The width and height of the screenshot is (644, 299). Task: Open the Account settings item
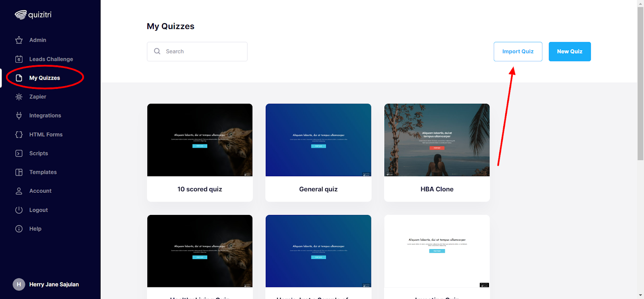pos(40,191)
